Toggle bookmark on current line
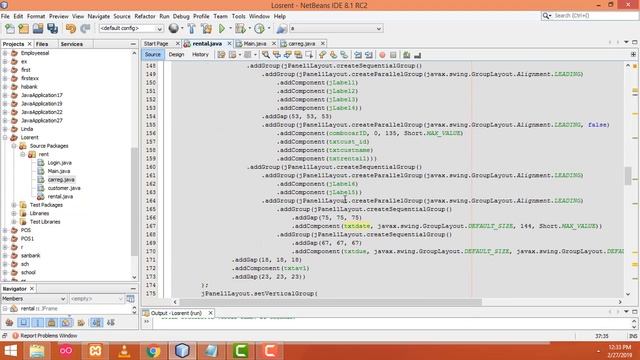Image resolution: width=640 pixels, height=360 pixels. click(x=344, y=55)
